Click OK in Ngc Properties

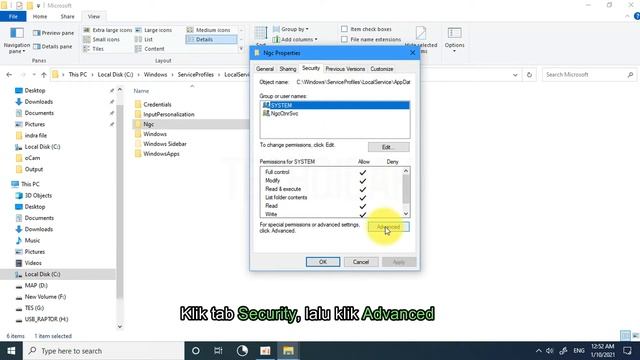[x=323, y=262]
